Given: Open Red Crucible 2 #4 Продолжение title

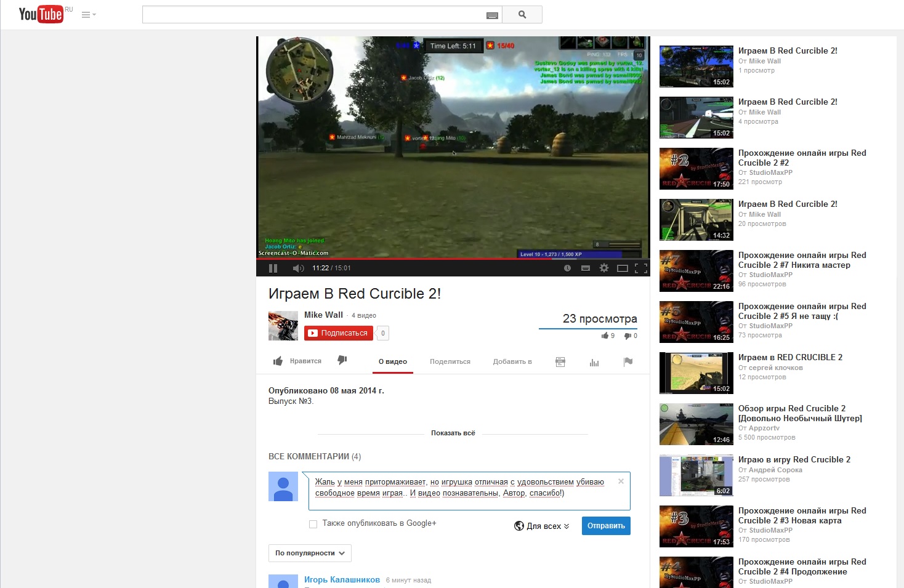Looking at the screenshot, I should [x=802, y=566].
